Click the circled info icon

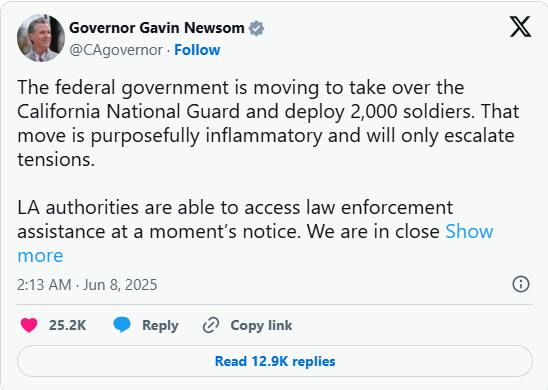[521, 284]
